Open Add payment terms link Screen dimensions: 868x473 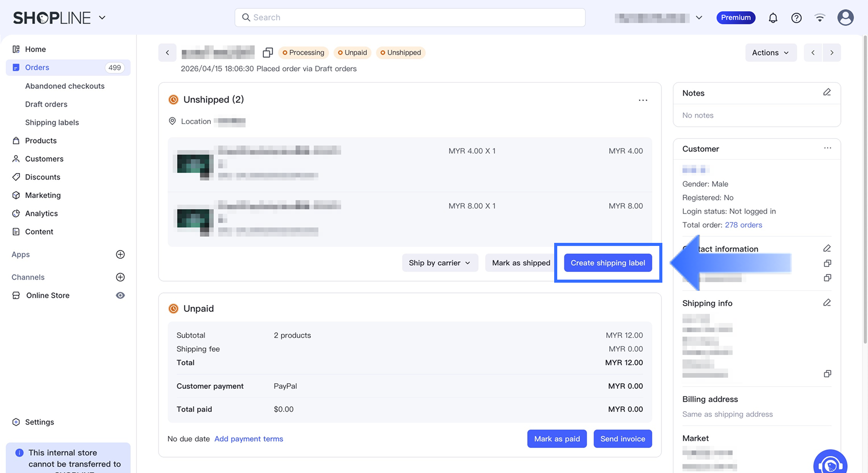(249, 439)
